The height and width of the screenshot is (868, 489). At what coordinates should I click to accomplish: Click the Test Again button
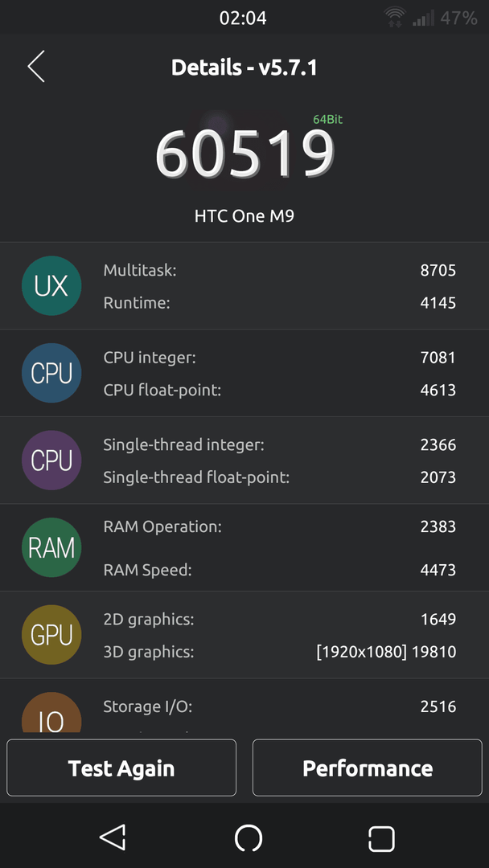tap(121, 768)
